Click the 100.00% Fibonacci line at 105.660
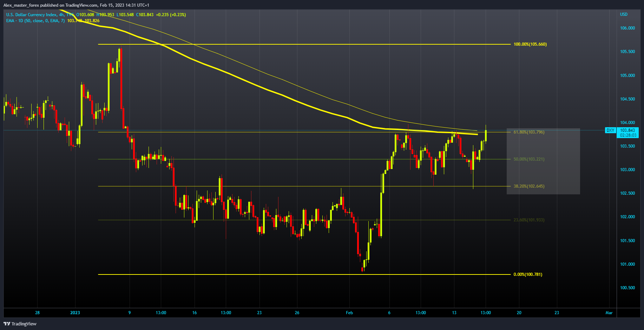Screen dimensions: 644x330 pyautogui.click(x=304, y=44)
